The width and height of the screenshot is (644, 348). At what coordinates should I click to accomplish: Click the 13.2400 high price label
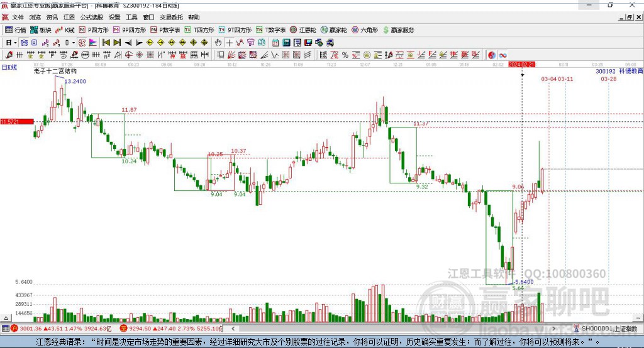(75, 81)
